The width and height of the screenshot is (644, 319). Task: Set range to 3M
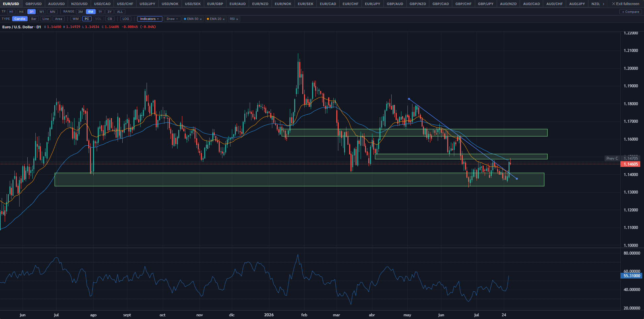pos(81,12)
